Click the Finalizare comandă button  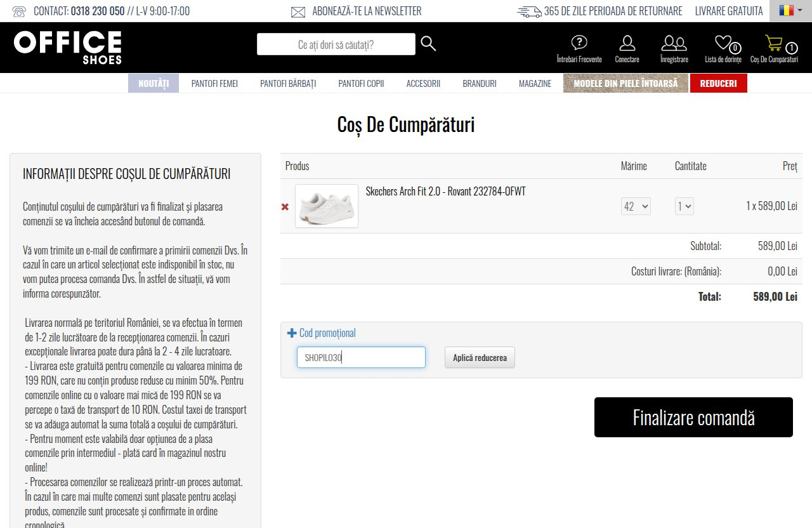693,417
